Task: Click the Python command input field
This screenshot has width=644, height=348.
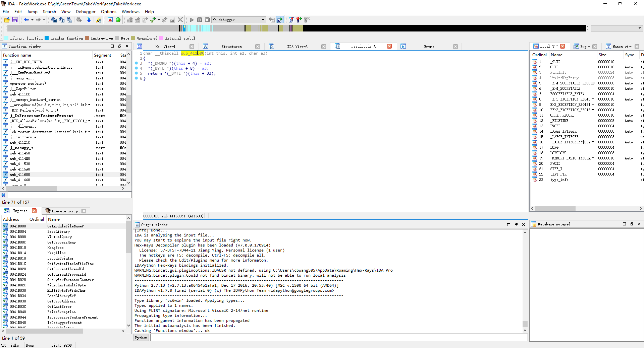Action: click(x=339, y=338)
